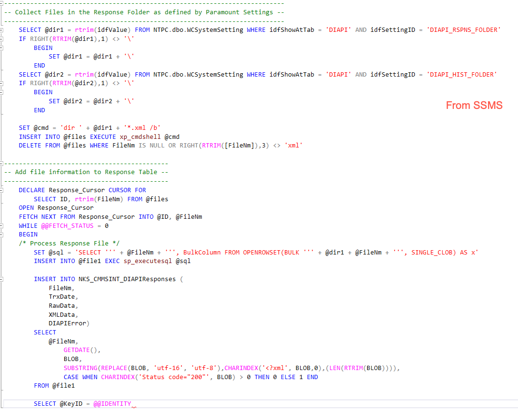
Task: Collapse the BEGIN block setting @dir2
Action: (x=1, y=92)
